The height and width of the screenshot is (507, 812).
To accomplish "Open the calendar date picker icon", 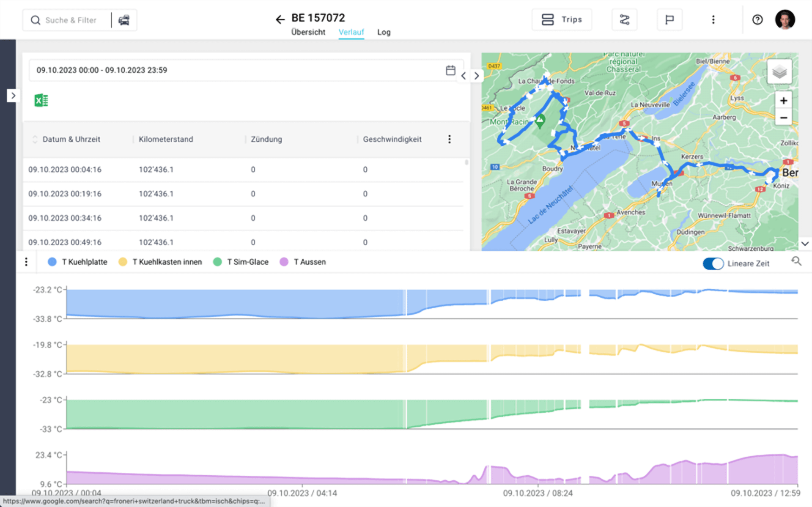I will pyautogui.click(x=450, y=70).
